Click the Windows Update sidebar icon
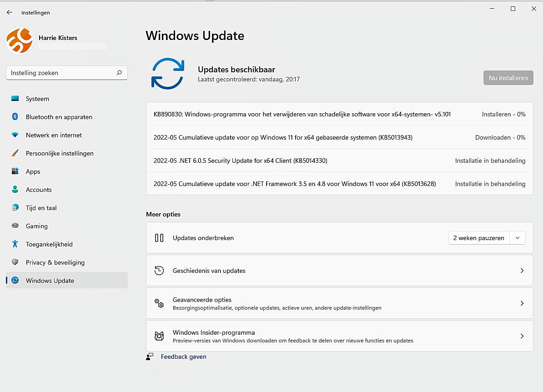The image size is (543, 392). 15,280
